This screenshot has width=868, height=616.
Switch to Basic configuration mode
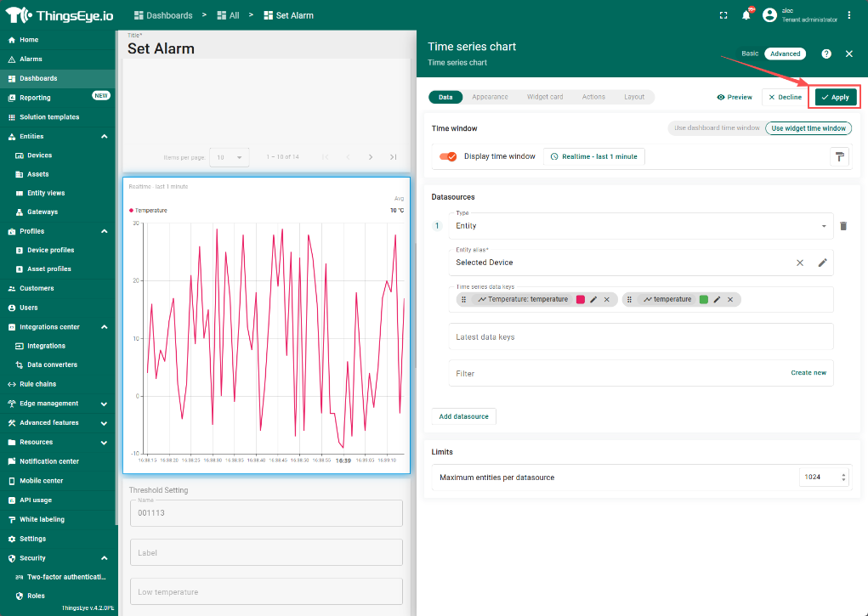(749, 54)
